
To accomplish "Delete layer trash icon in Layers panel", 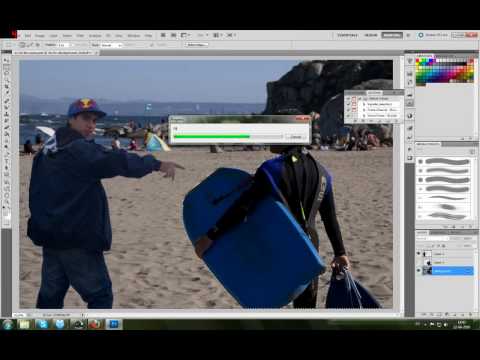I will point(470,314).
